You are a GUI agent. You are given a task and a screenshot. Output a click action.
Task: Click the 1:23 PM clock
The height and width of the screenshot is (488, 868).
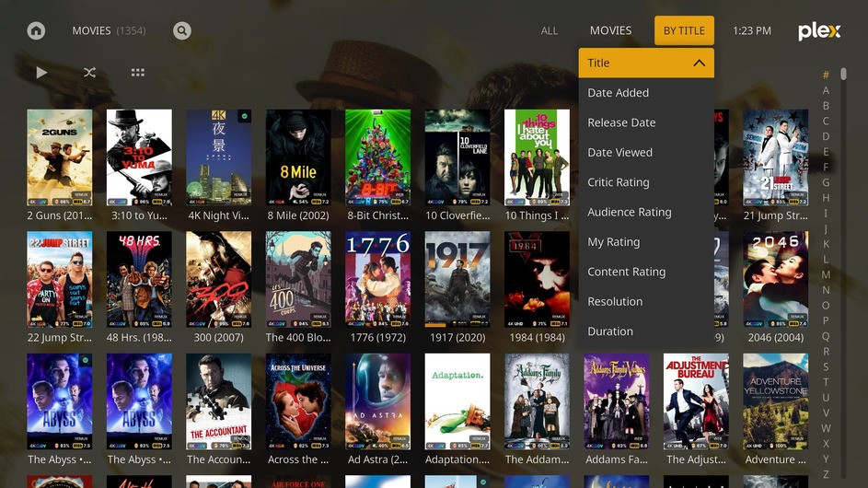pos(752,31)
